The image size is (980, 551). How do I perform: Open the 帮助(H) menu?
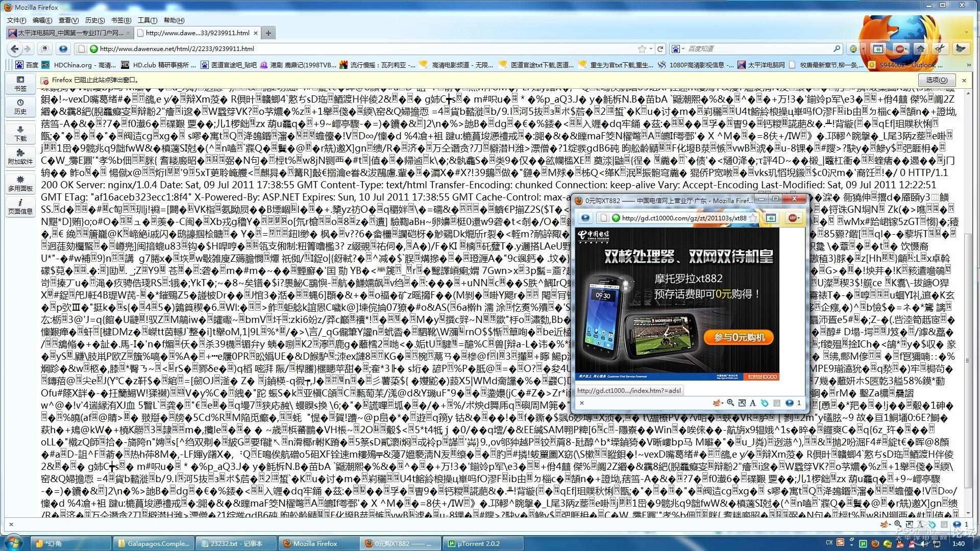click(x=174, y=20)
